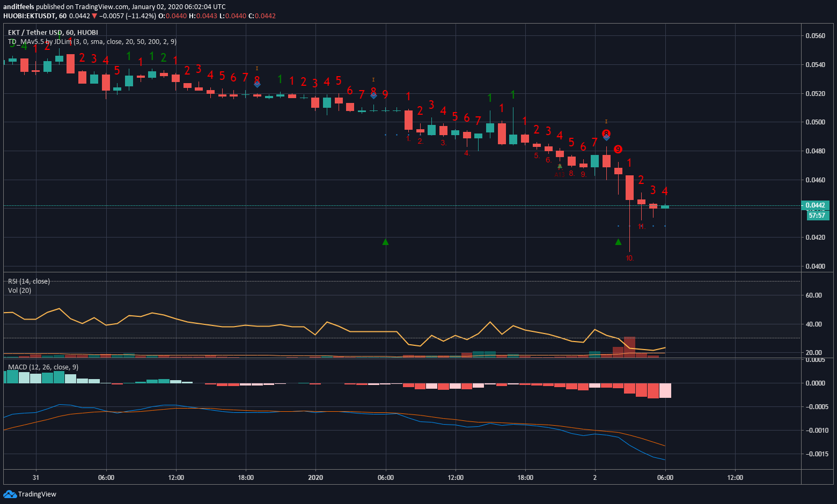Open the TD_MAv5.5 by JDLim indicator legend

(x=92, y=42)
